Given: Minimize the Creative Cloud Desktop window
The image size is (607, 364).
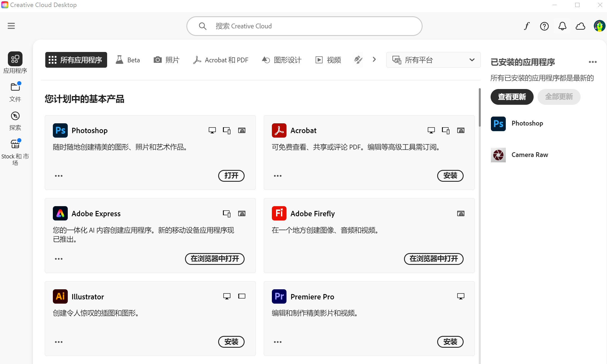Looking at the screenshot, I should [x=554, y=5].
